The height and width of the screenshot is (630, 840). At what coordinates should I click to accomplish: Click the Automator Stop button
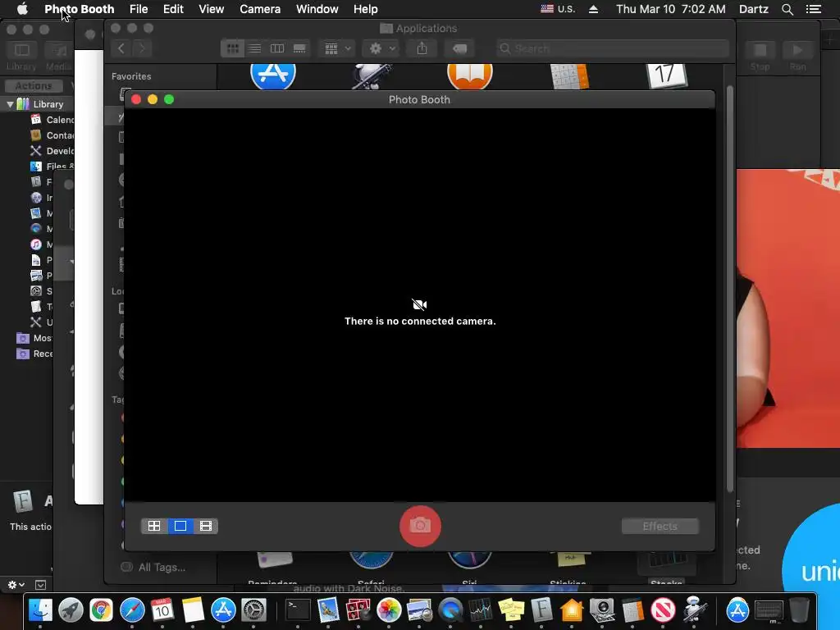760,56
